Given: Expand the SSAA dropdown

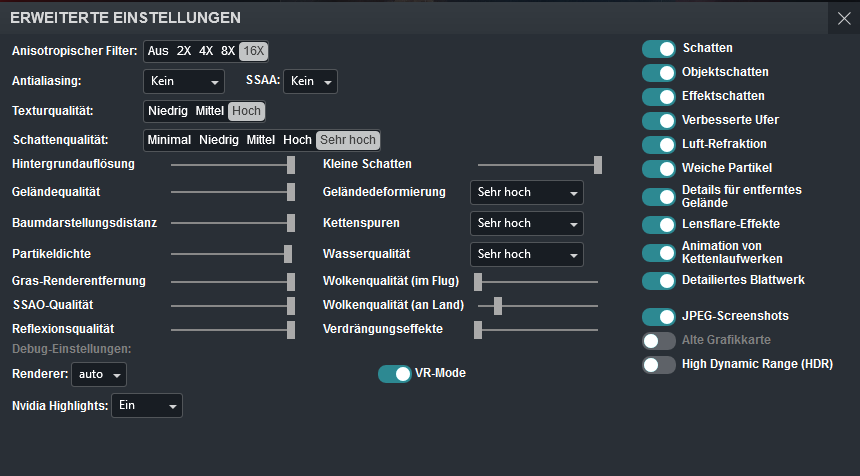Looking at the screenshot, I should (x=310, y=81).
